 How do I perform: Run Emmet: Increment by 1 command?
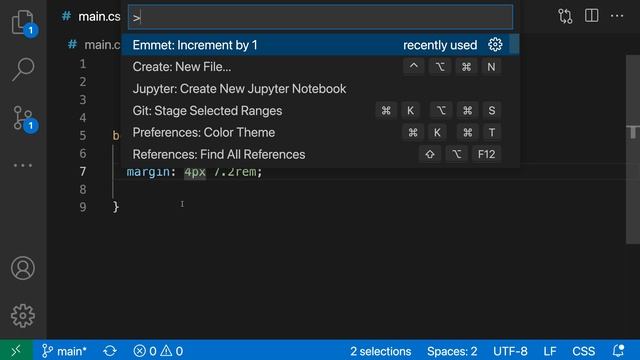(320, 45)
